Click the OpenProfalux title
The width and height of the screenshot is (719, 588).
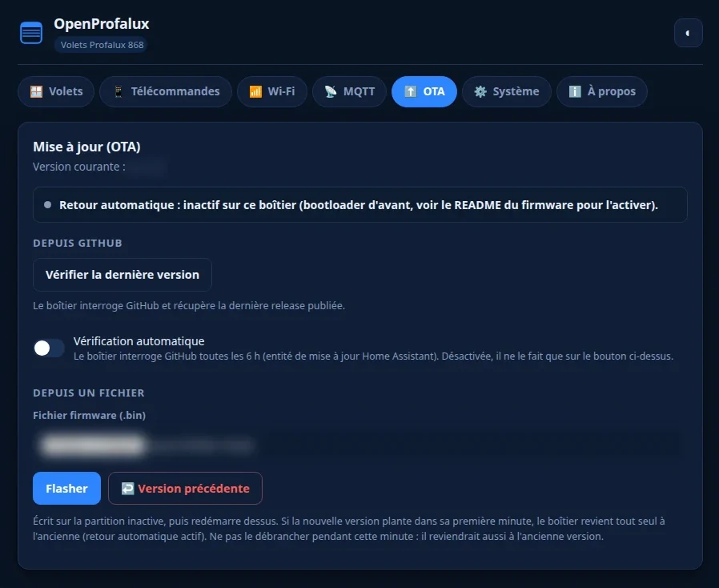click(102, 23)
